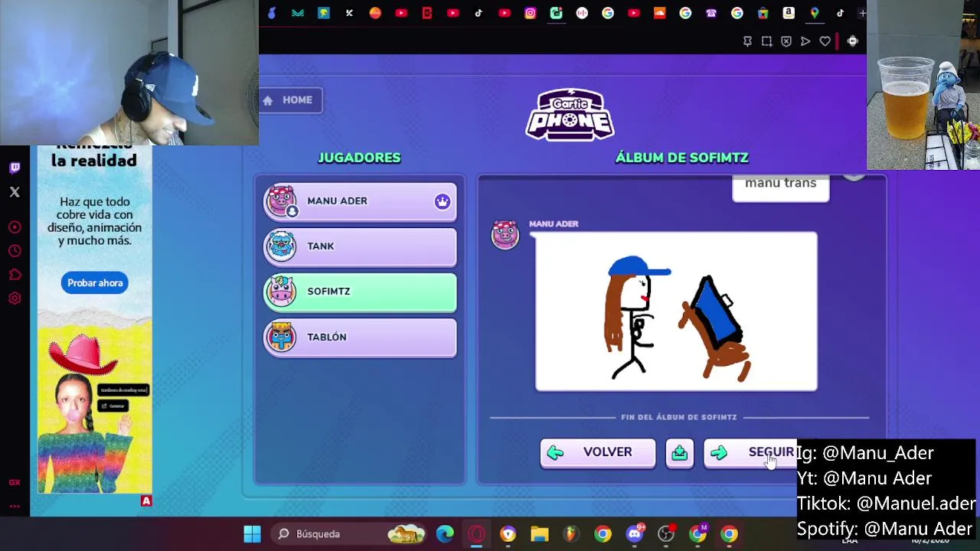This screenshot has width=980, height=551.
Task: Click the Adobe logo on the ad
Action: tap(146, 500)
